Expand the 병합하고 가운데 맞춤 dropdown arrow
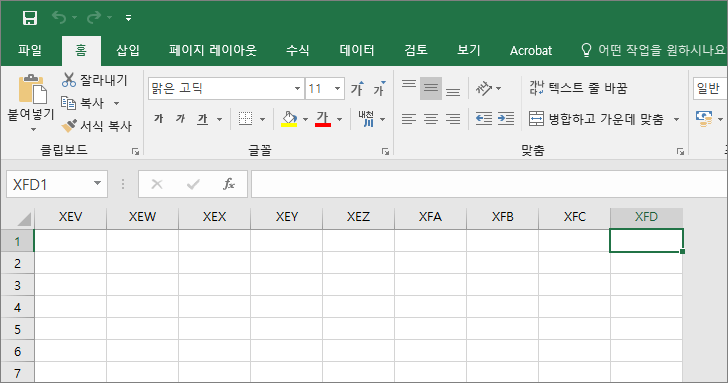Screen dimensions: 728x383 676,119
